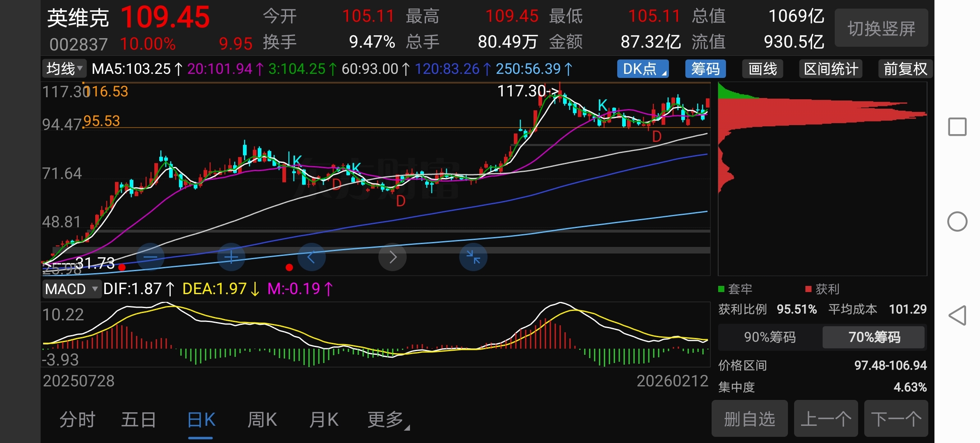Click the zoom out minus chart button
Image resolution: width=980 pixels, height=443 pixels.
150,257
